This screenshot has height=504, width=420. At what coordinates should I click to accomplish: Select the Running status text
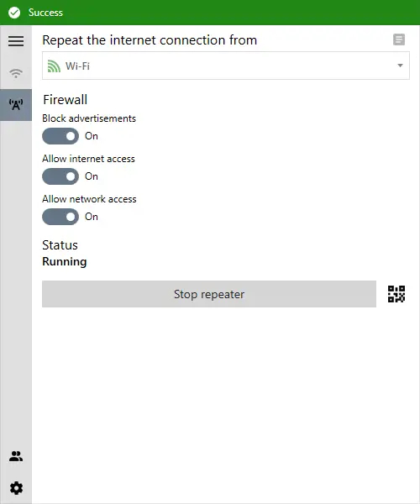(x=65, y=261)
